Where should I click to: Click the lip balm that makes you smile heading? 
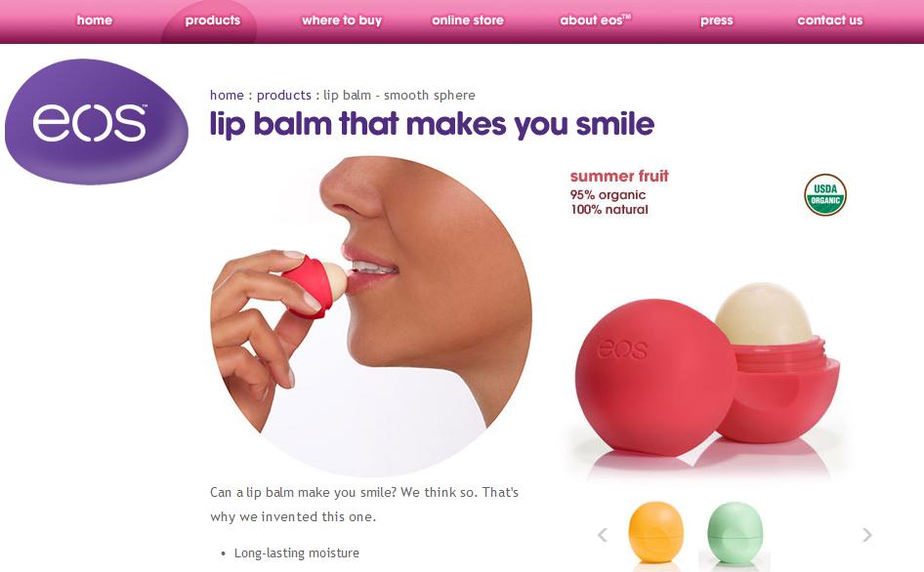pos(432,124)
